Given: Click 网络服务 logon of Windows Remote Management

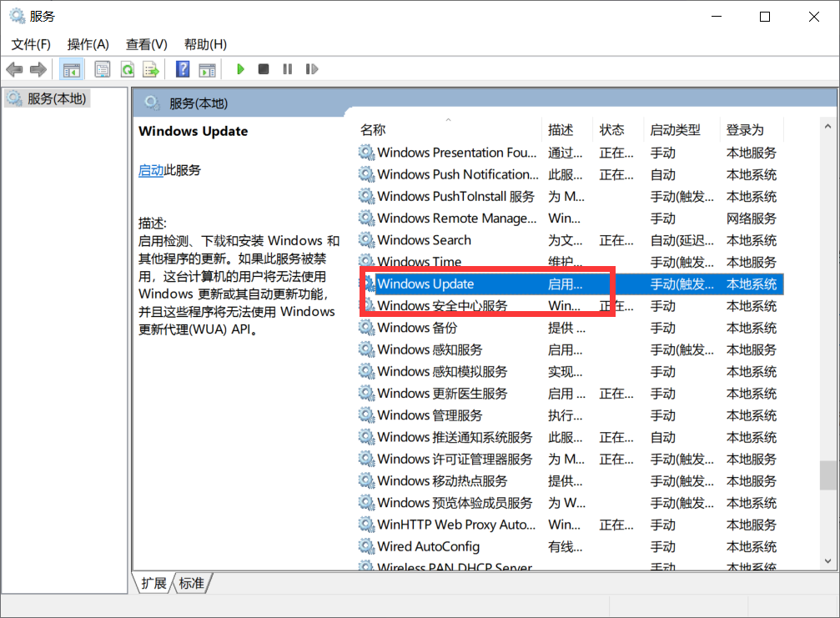Looking at the screenshot, I should 751,218.
